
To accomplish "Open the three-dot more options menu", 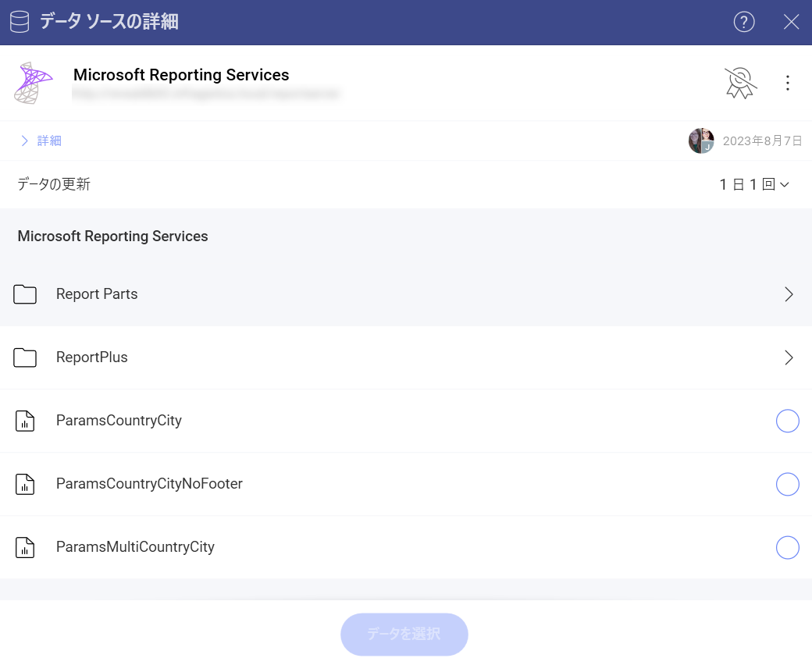I will (x=788, y=83).
